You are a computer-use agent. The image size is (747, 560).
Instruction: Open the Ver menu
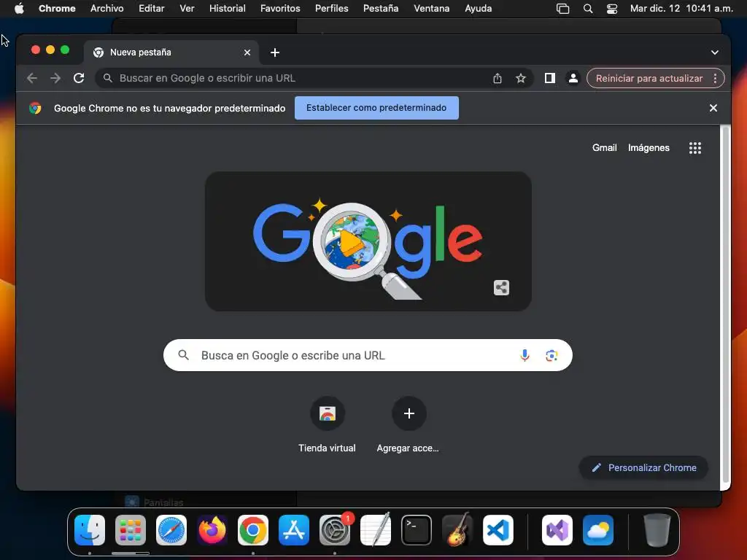187,8
